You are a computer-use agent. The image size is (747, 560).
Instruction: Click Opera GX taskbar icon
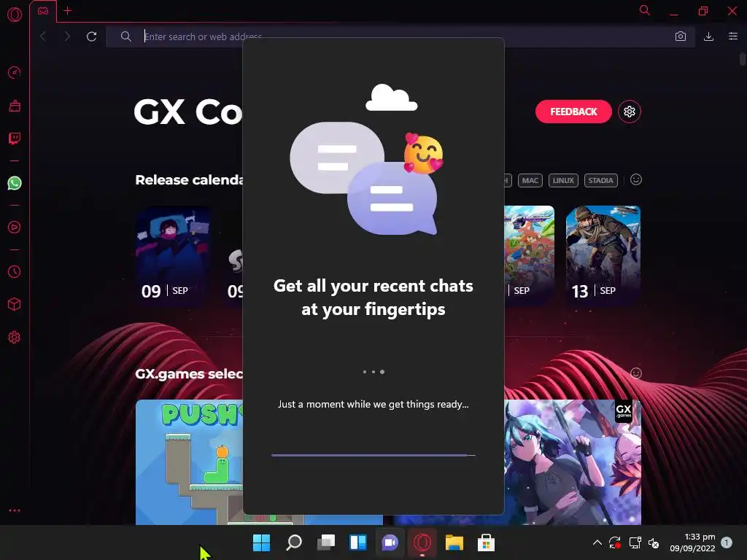coord(422,542)
